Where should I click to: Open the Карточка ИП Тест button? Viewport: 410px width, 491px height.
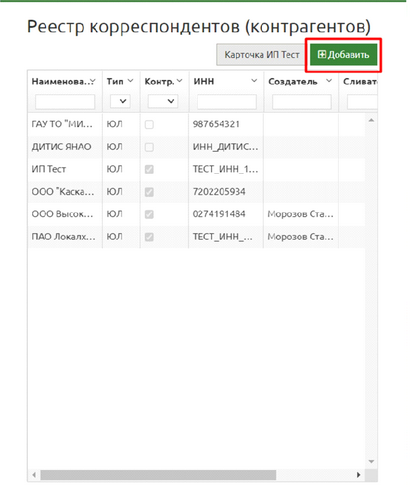[x=262, y=55]
